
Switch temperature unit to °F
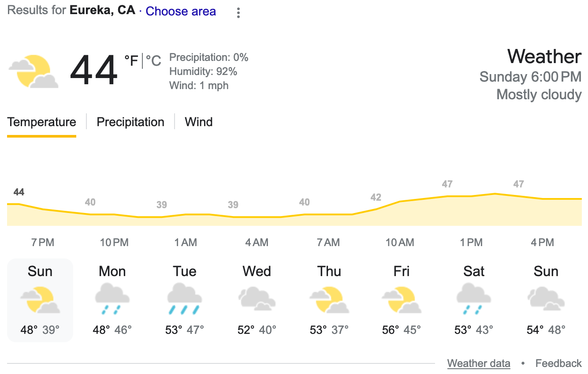coord(131,60)
